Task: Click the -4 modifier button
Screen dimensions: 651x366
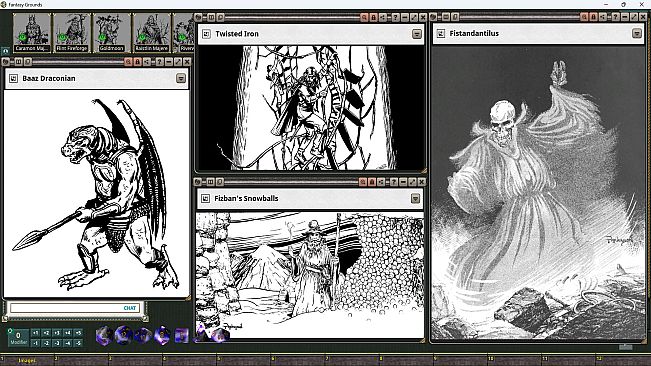Action: click(x=68, y=343)
